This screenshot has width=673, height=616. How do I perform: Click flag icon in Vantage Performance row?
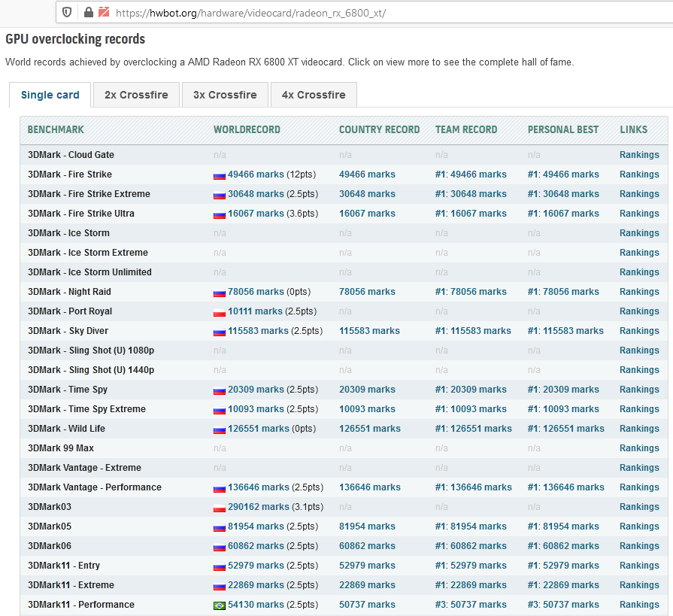tap(220, 488)
